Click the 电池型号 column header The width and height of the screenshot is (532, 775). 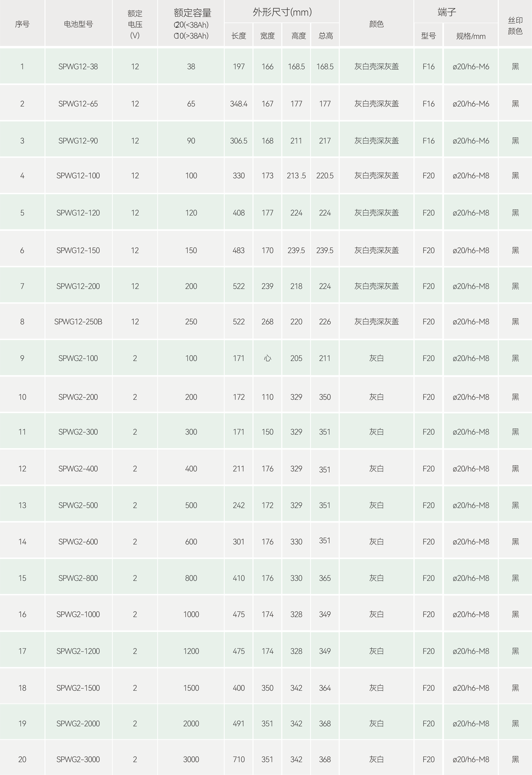pyautogui.click(x=78, y=24)
